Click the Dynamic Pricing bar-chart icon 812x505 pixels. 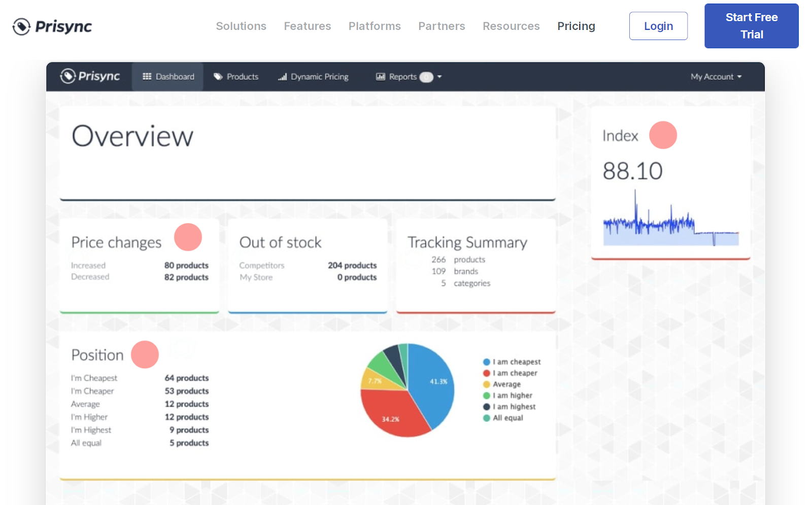tap(283, 77)
